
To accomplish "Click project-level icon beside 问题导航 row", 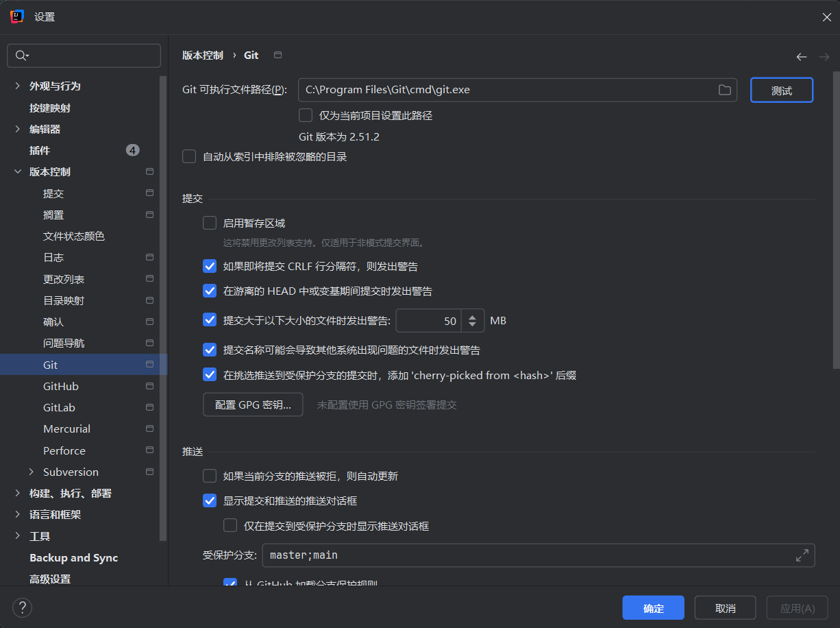I will click(x=149, y=343).
